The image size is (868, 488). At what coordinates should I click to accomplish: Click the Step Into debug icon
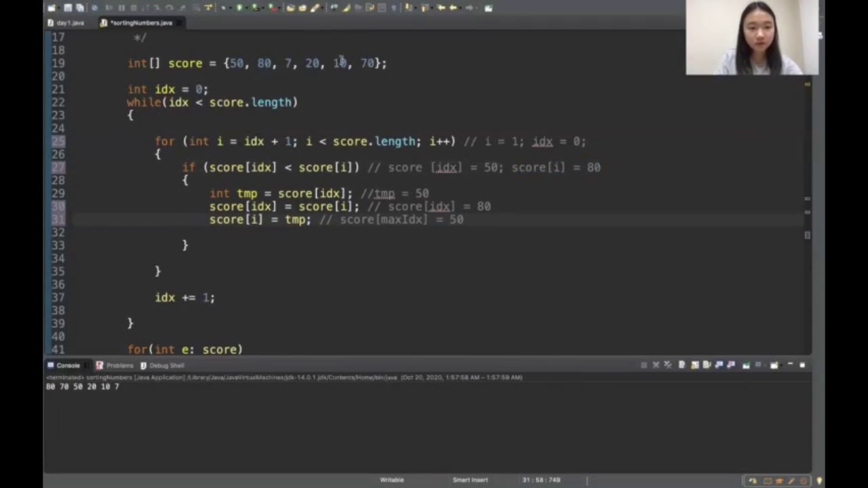[x=157, y=8]
